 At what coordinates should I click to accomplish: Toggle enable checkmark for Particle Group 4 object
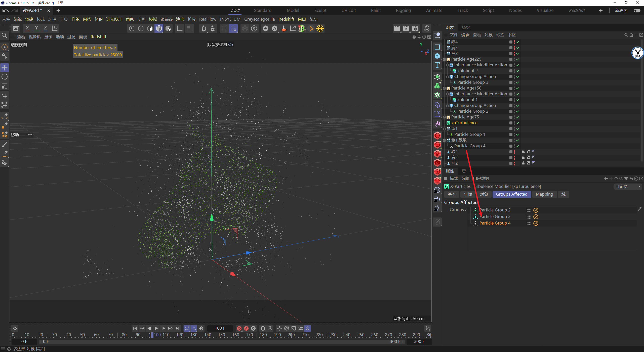click(x=518, y=146)
